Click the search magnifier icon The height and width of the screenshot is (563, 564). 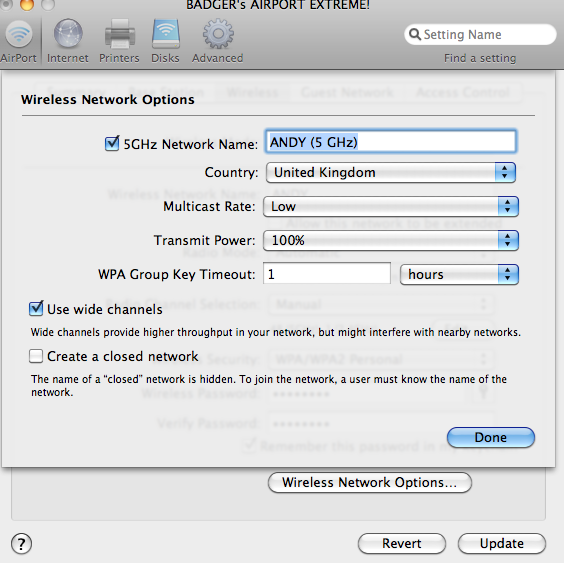pyautogui.click(x=415, y=35)
